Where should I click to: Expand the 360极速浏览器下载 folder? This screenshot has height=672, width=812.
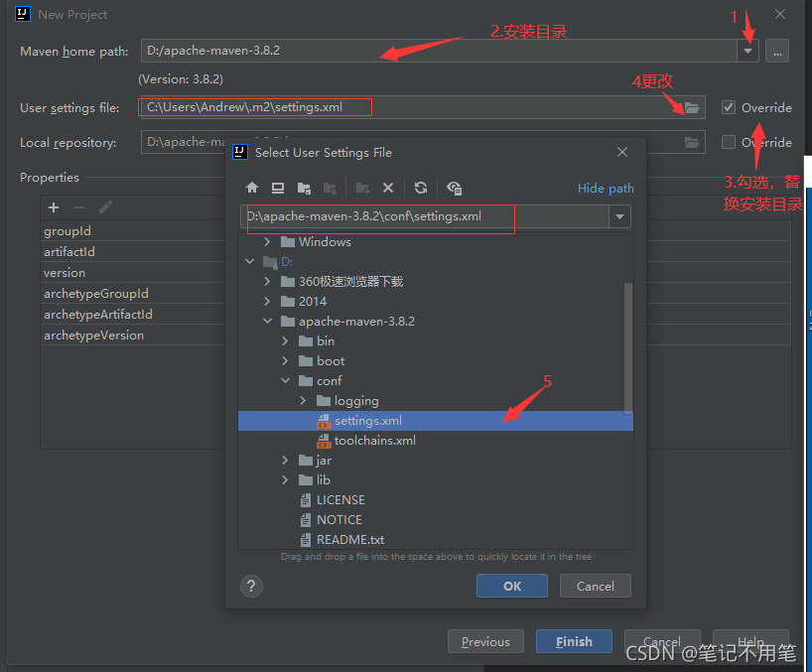point(267,281)
